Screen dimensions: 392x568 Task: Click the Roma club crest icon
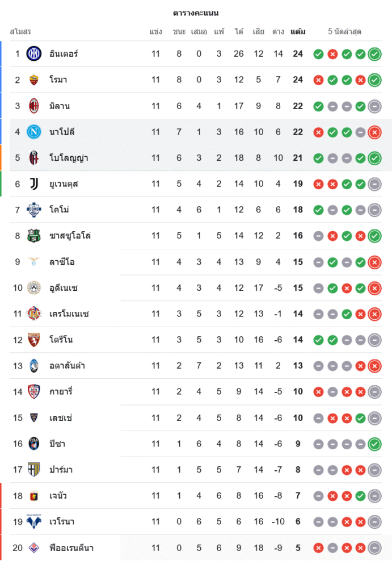point(34,80)
